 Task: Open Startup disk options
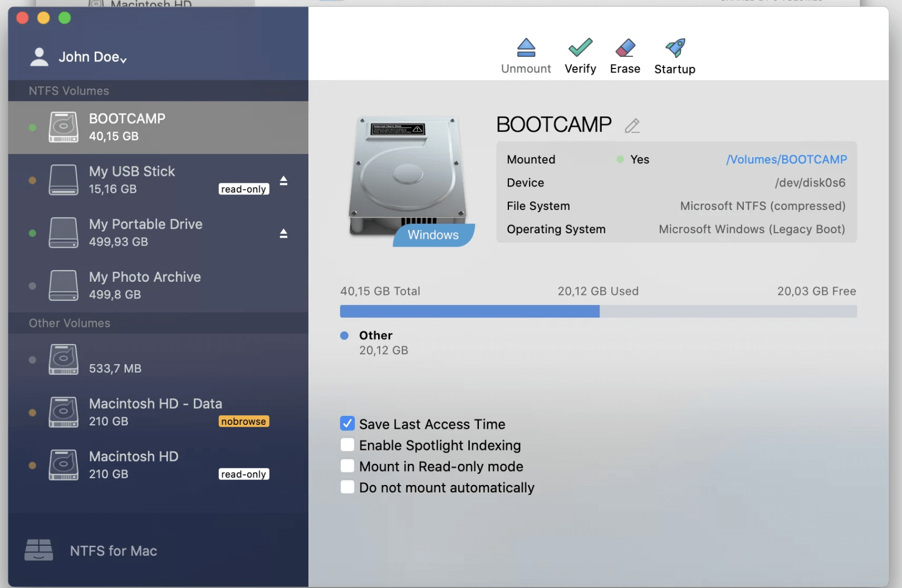tap(674, 55)
